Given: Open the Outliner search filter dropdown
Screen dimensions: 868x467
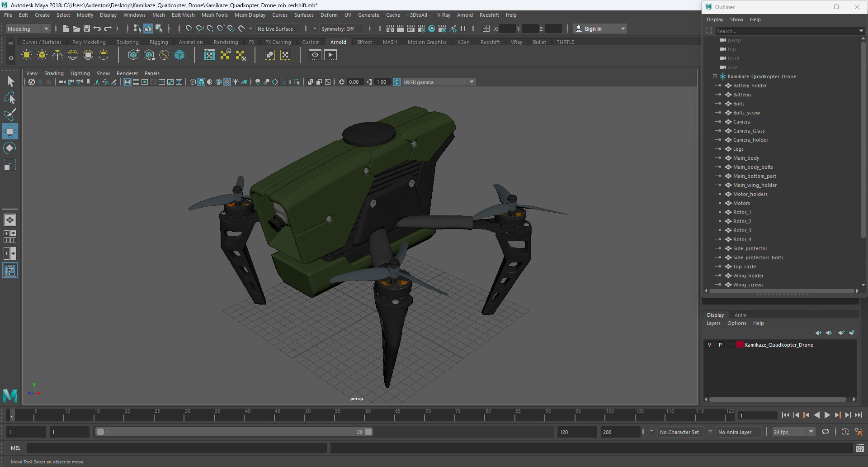Looking at the screenshot, I should click(861, 31).
